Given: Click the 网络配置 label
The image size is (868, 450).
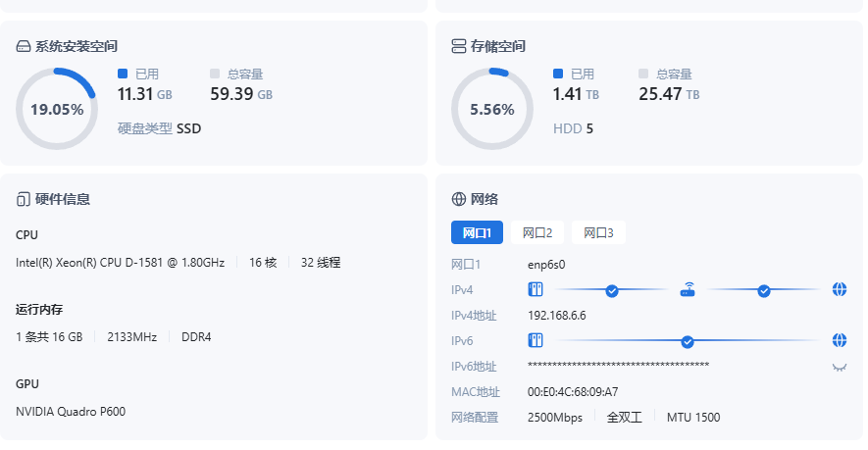Looking at the screenshot, I should point(475,418).
